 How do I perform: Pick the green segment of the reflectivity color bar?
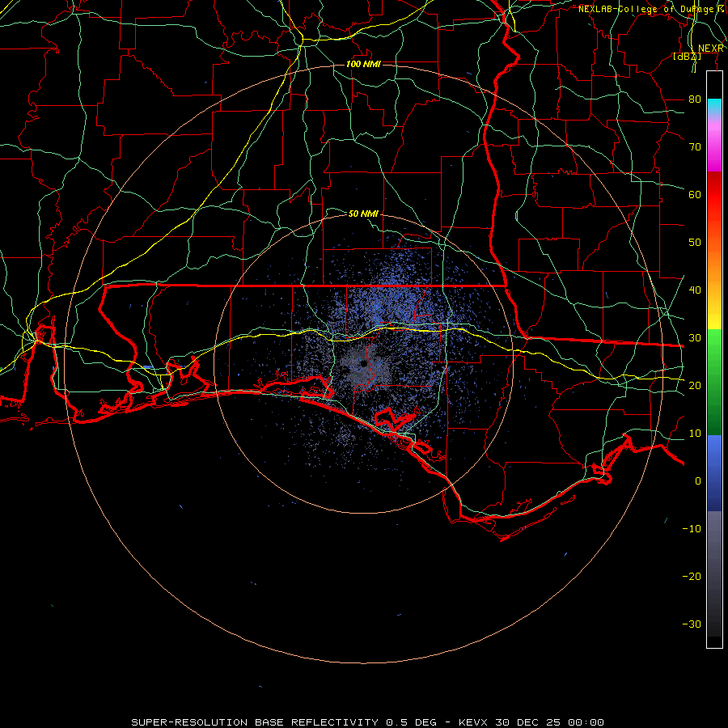pyautogui.click(x=714, y=382)
